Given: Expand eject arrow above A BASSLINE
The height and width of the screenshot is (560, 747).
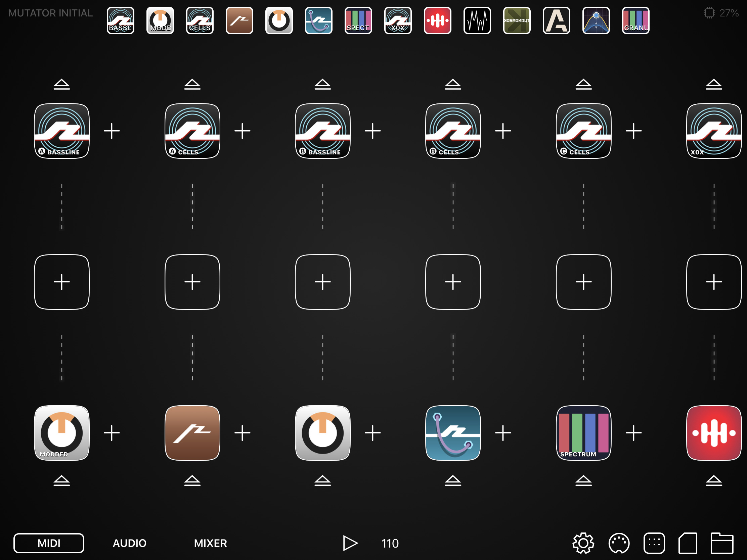Looking at the screenshot, I should point(62,84).
